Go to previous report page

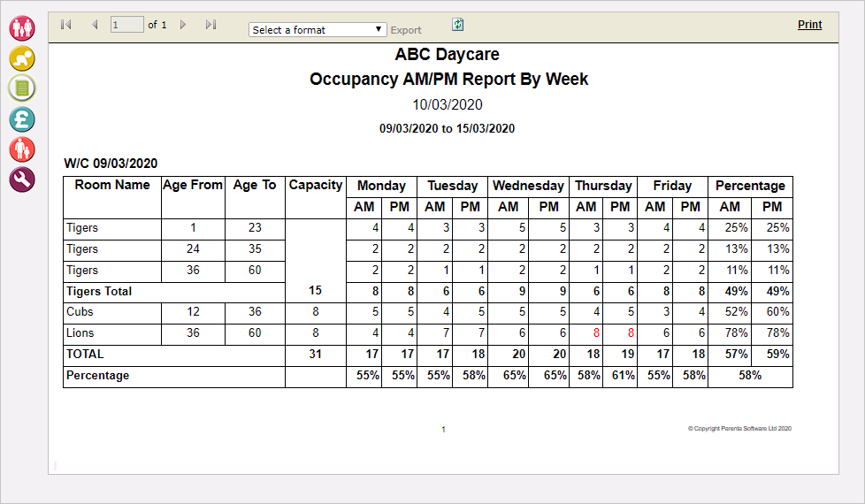click(x=95, y=24)
